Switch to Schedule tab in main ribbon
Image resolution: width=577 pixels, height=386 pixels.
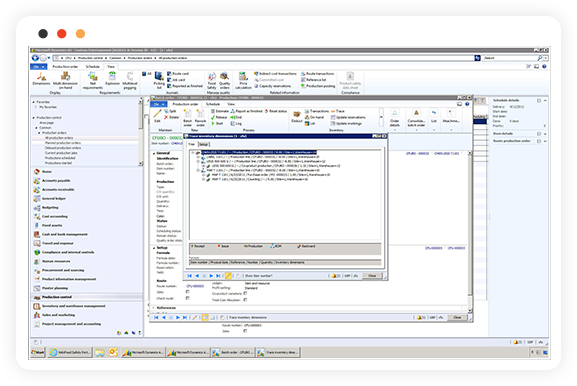click(x=92, y=67)
